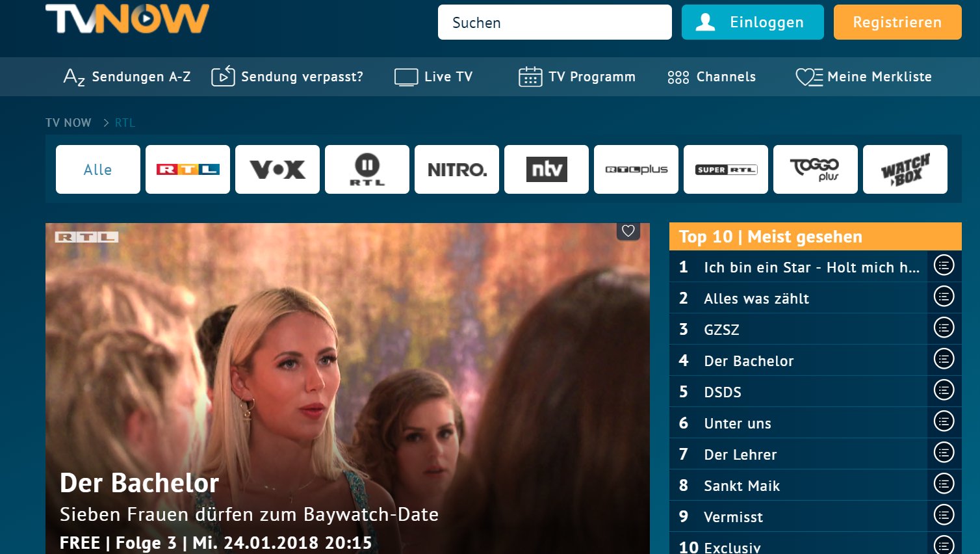The image size is (980, 554).
Task: Select the SUPER RTL channel logo
Action: coord(726,169)
